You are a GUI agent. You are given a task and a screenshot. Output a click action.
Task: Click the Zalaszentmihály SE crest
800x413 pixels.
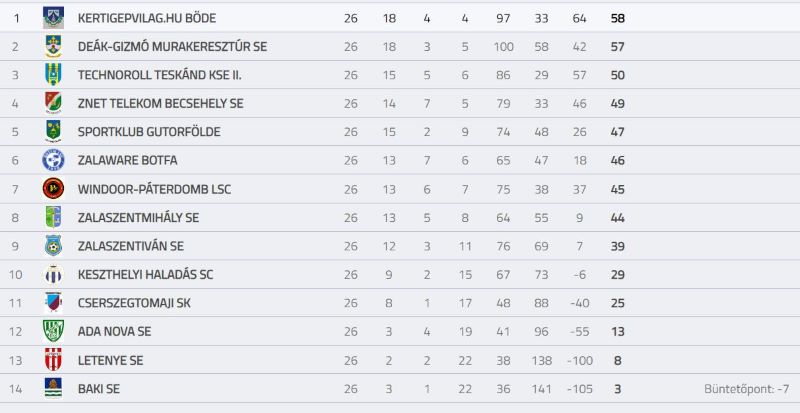point(53,217)
